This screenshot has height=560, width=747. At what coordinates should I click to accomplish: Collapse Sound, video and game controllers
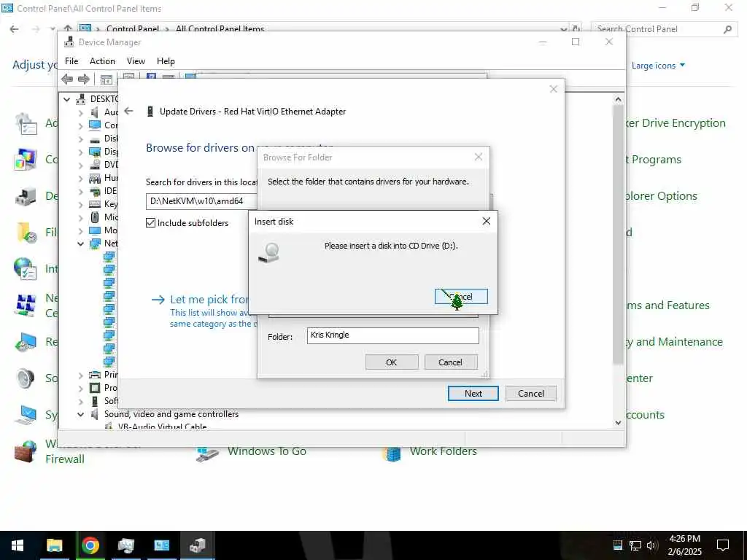point(80,414)
